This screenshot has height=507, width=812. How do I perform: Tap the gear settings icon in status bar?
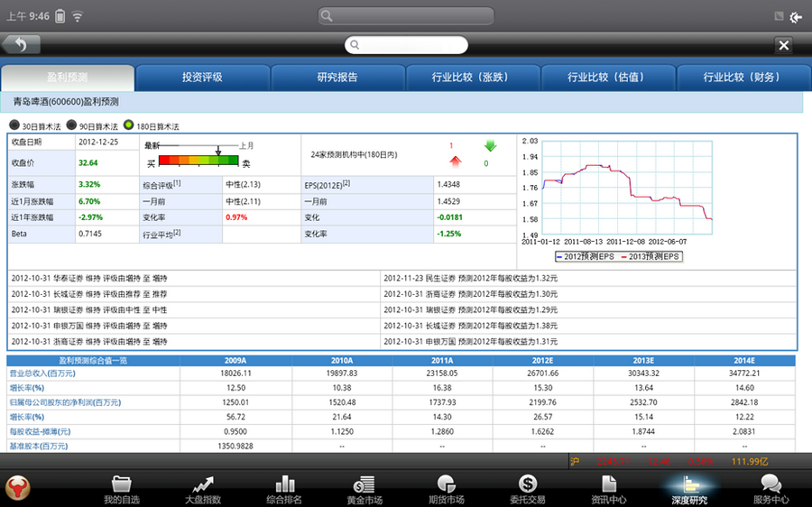pyautogui.click(x=796, y=17)
